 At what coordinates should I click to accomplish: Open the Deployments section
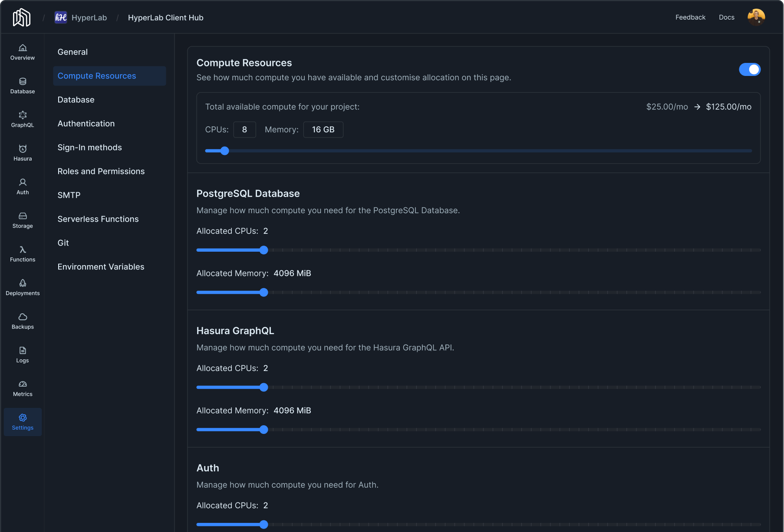[x=23, y=288]
